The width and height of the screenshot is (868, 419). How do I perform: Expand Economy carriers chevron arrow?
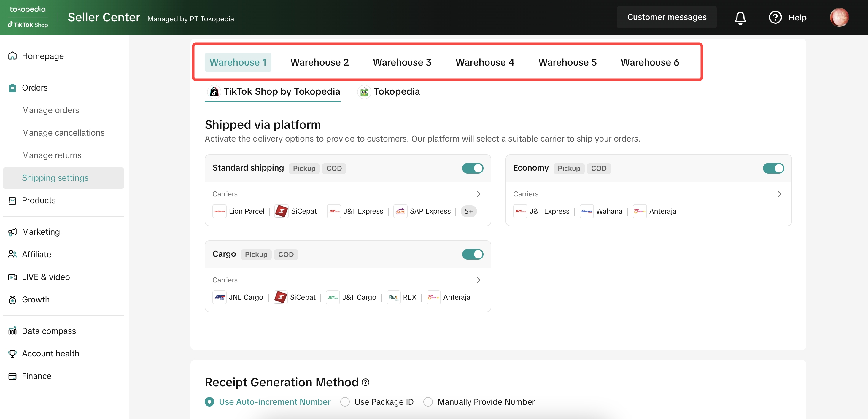(779, 194)
